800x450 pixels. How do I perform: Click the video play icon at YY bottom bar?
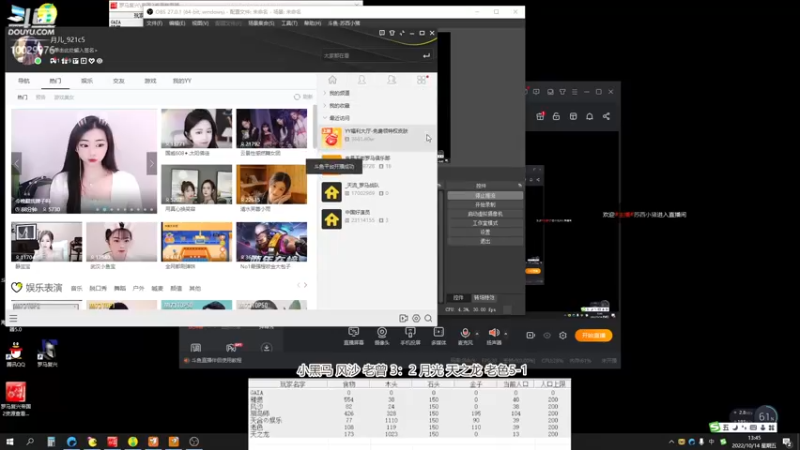point(403,318)
